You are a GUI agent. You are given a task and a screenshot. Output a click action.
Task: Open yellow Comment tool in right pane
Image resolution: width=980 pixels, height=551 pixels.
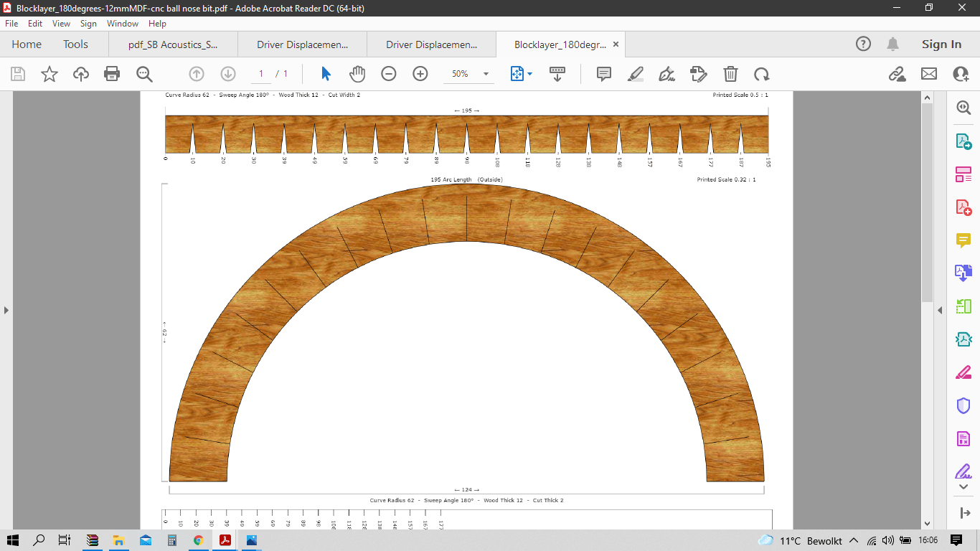click(x=963, y=240)
